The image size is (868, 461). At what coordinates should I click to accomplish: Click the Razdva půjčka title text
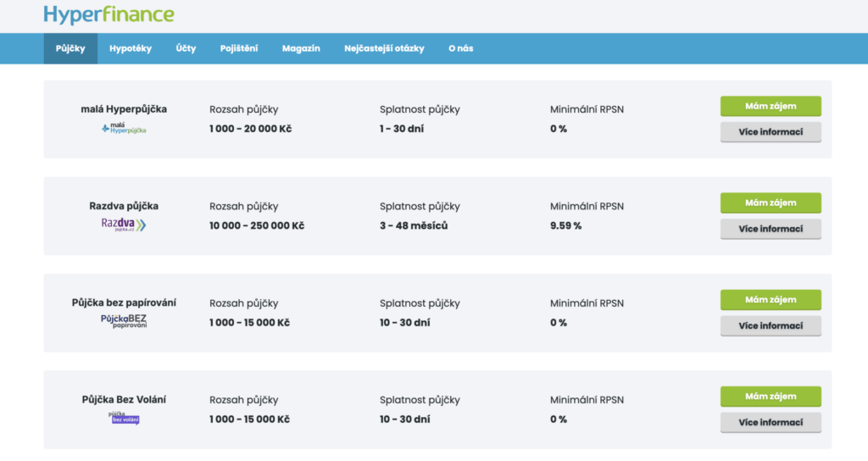(x=124, y=206)
